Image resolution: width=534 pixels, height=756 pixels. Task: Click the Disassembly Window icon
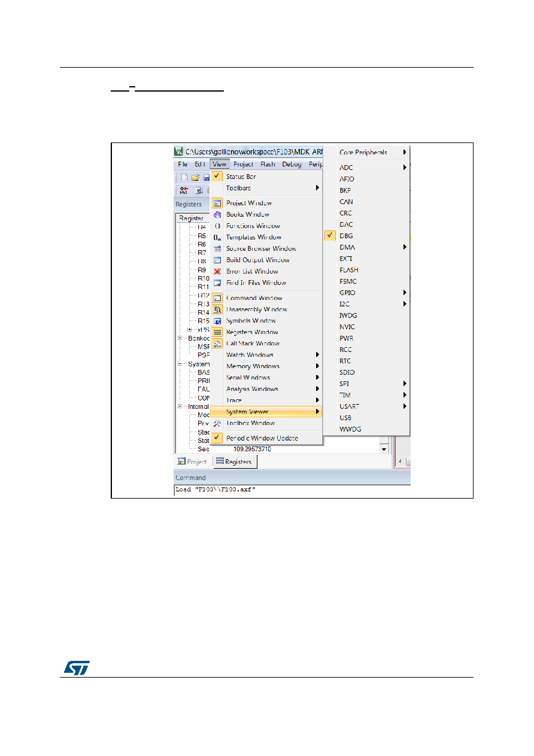pyautogui.click(x=218, y=309)
